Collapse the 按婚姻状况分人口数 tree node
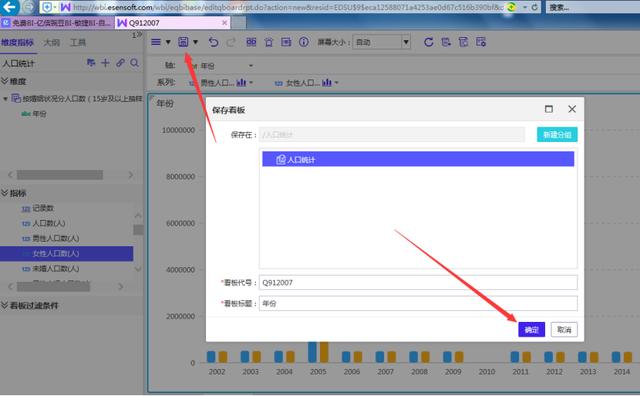Screen dimensions: 640x396 point(5,99)
